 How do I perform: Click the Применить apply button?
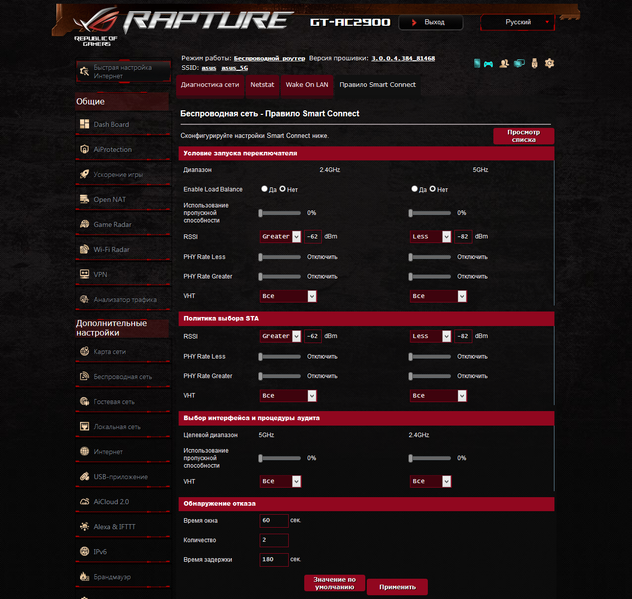click(397, 587)
